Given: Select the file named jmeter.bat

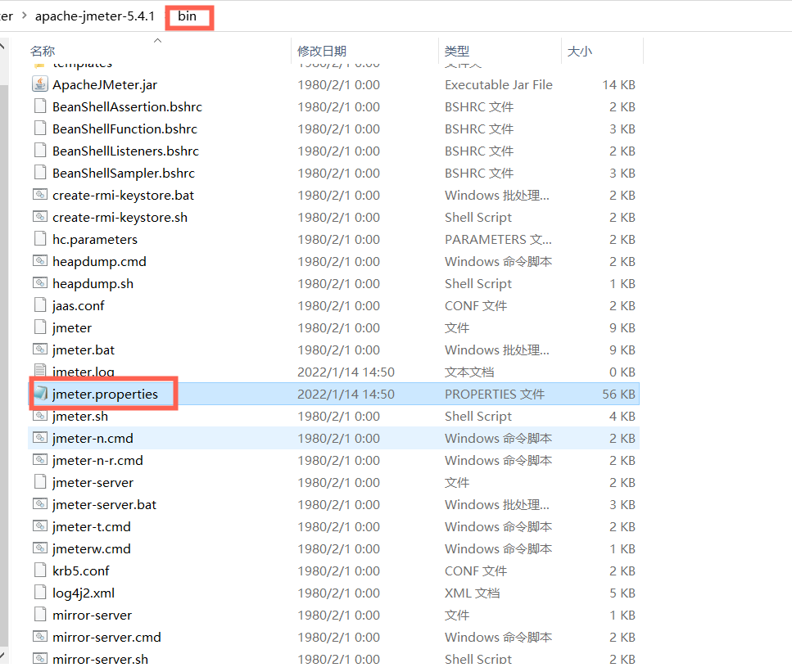Looking at the screenshot, I should click(x=84, y=350).
